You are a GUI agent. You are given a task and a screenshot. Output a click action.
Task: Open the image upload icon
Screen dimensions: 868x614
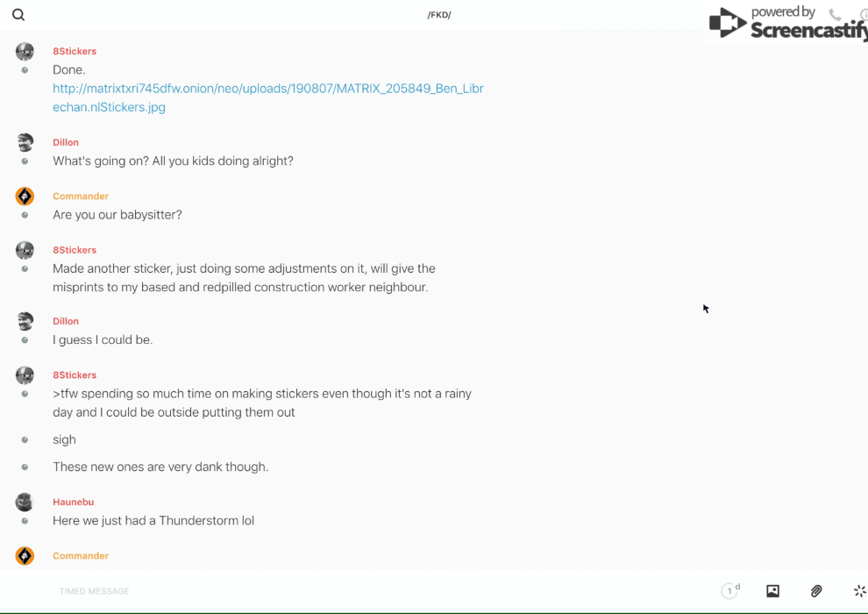(772, 591)
